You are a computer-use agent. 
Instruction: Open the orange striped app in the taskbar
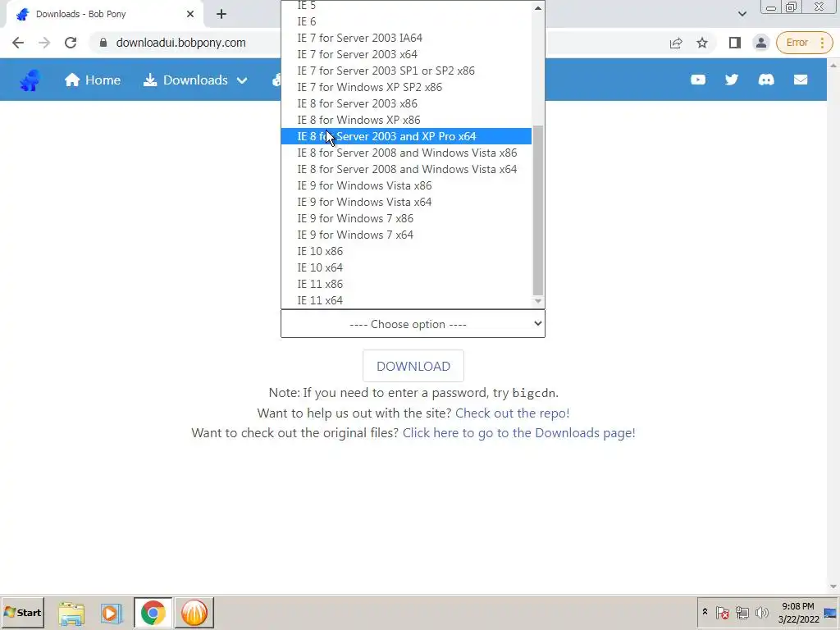[194, 613]
